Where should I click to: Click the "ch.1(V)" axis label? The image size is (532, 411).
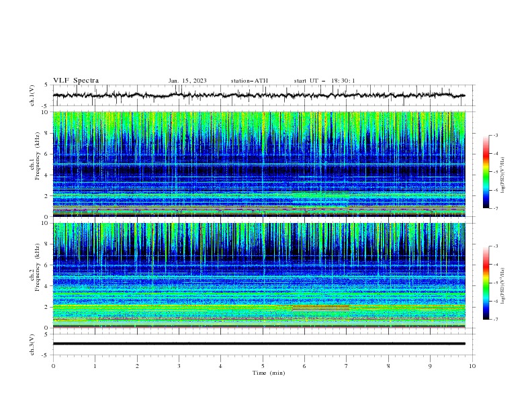[x=32, y=95]
